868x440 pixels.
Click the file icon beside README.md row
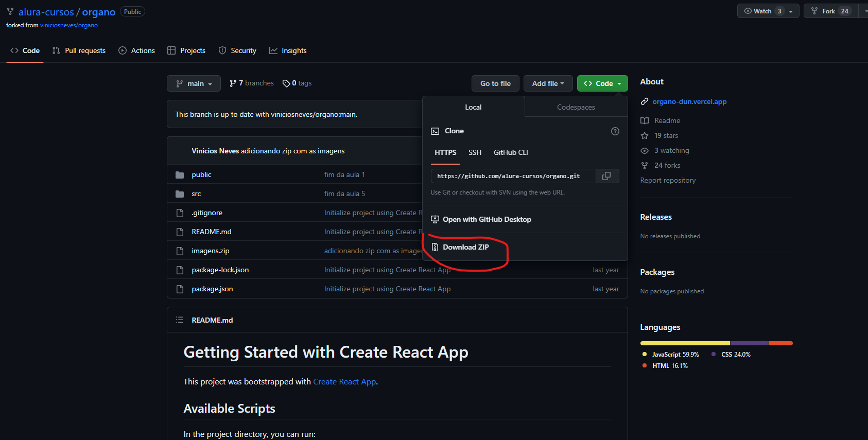point(180,232)
